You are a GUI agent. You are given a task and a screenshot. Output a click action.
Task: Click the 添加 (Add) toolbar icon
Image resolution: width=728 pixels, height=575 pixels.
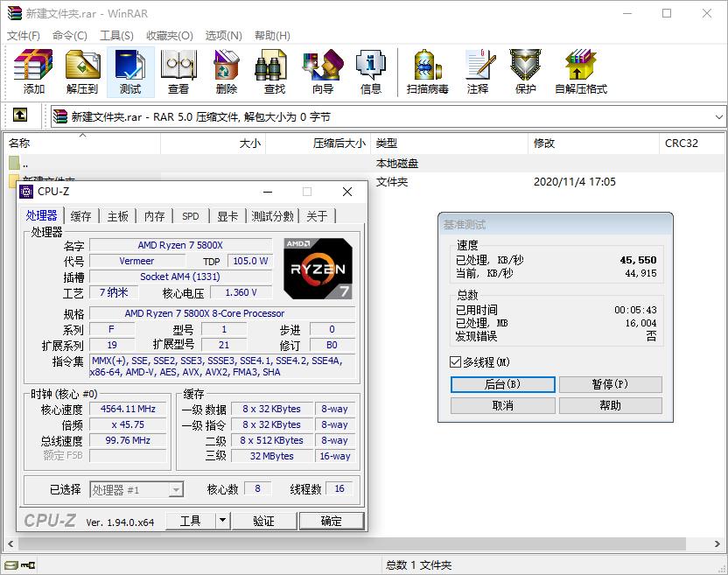click(x=32, y=70)
